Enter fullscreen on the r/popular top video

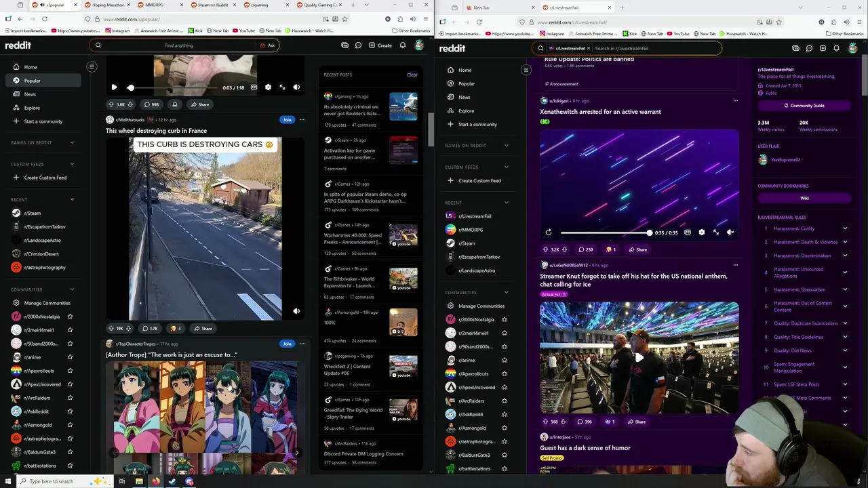point(282,87)
